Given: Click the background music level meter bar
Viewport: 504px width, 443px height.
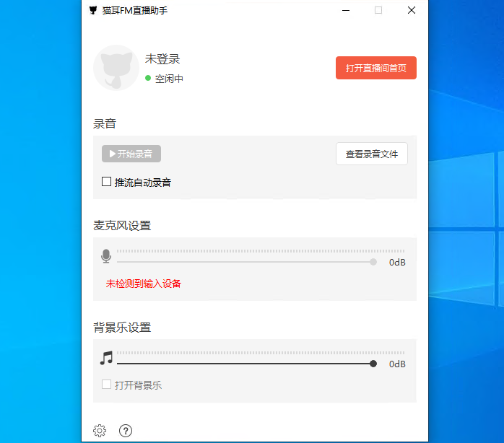Looking at the screenshot, I should (261, 353).
